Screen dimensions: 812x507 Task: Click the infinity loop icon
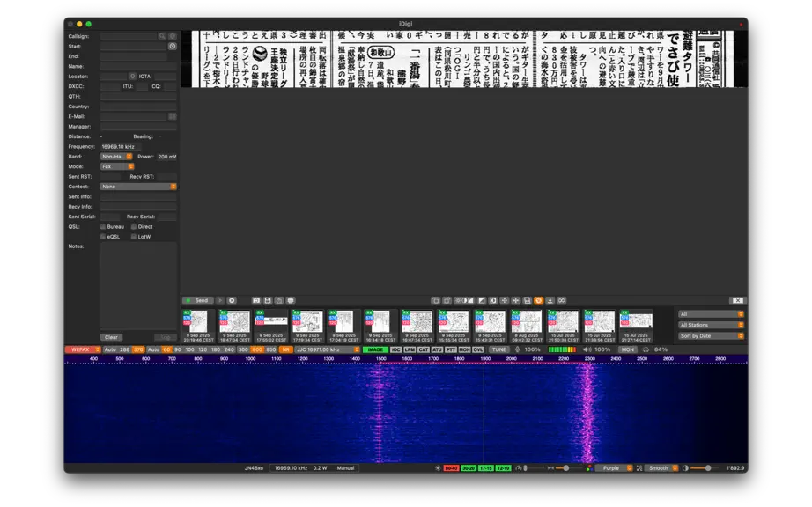[x=561, y=300]
